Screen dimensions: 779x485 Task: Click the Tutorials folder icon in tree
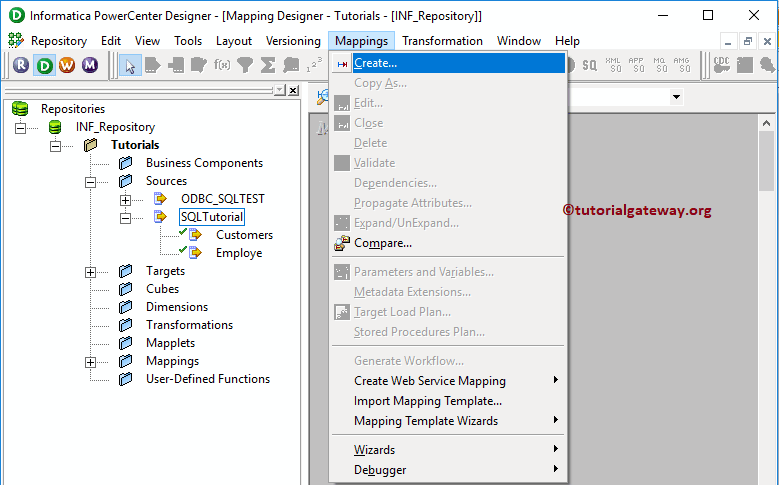pos(90,145)
